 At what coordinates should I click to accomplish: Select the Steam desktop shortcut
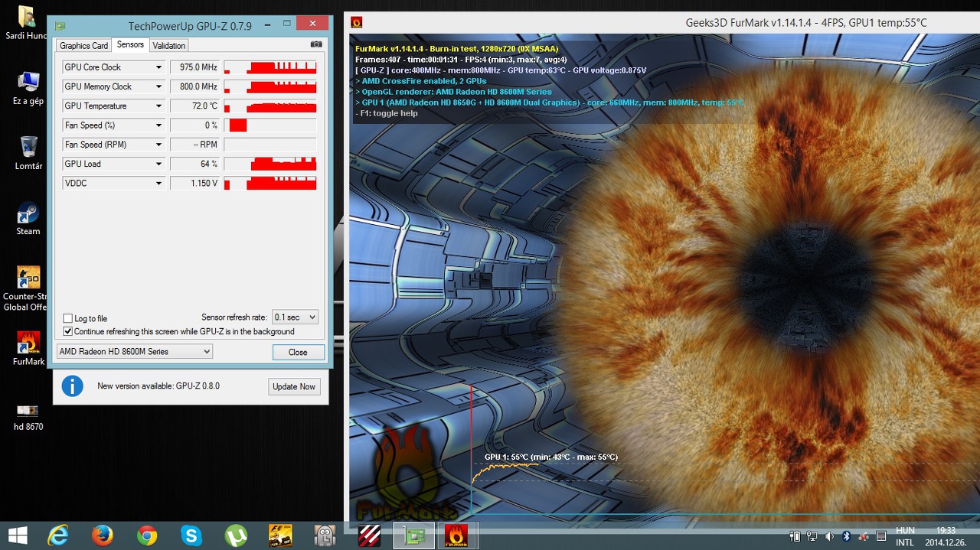pyautogui.click(x=28, y=217)
